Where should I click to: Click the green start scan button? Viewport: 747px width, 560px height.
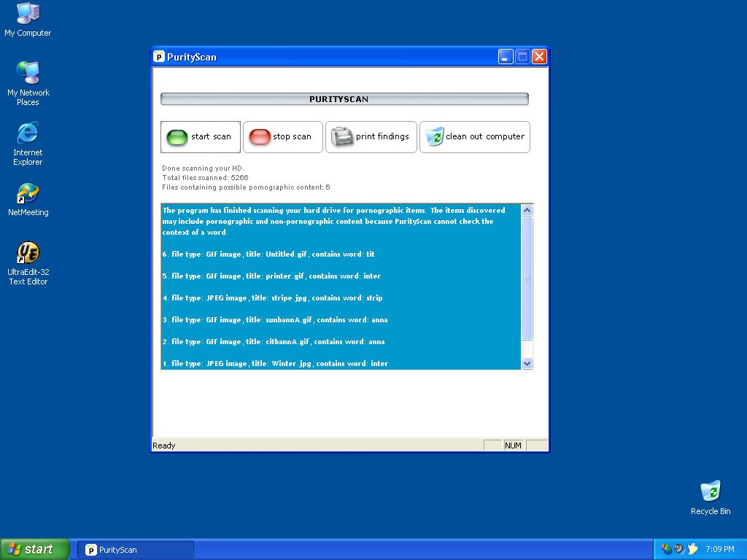point(201,137)
